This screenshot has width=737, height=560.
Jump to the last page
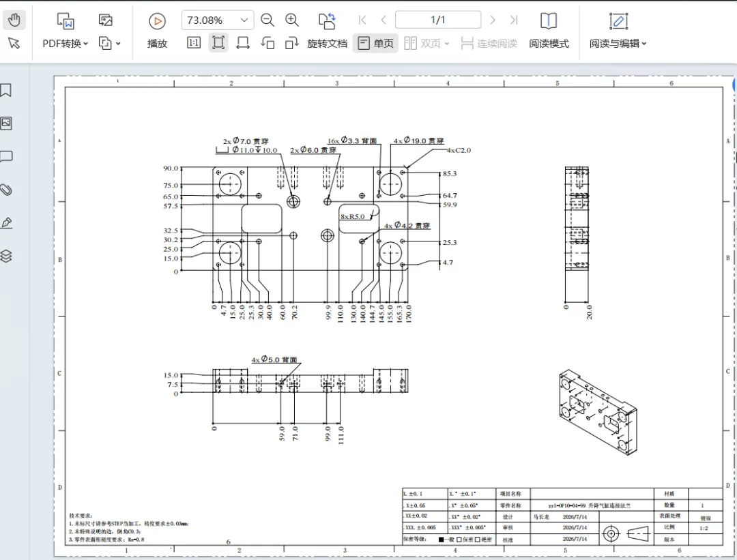pyautogui.click(x=514, y=20)
